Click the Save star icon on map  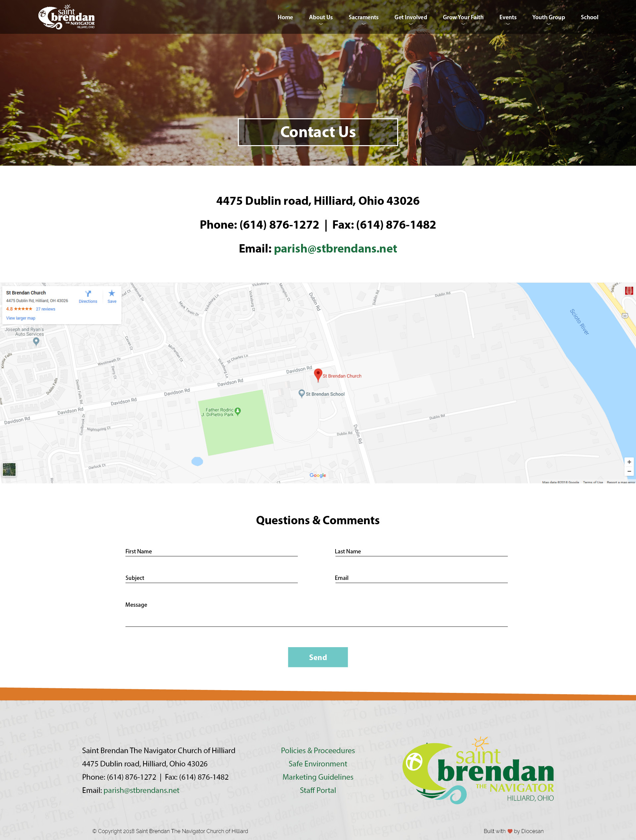point(112,293)
